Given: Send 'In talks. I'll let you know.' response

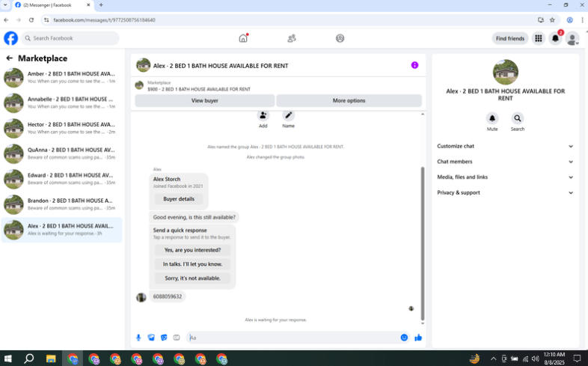Looking at the screenshot, I should 192,264.
